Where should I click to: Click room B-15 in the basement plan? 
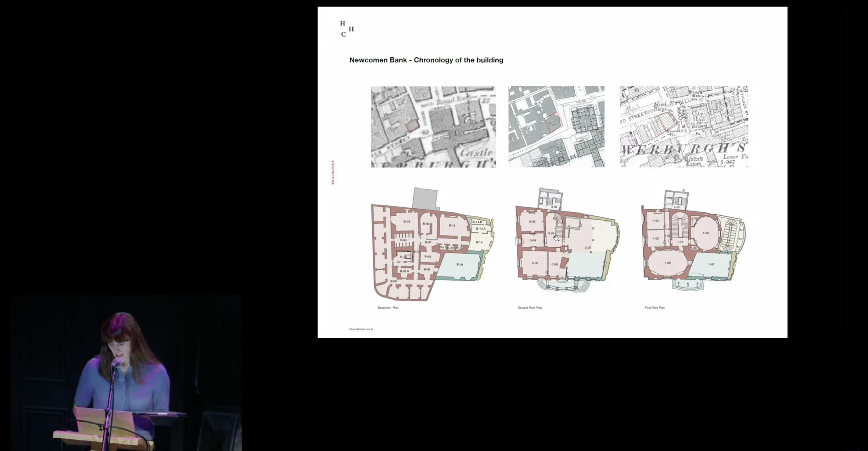[452, 226]
